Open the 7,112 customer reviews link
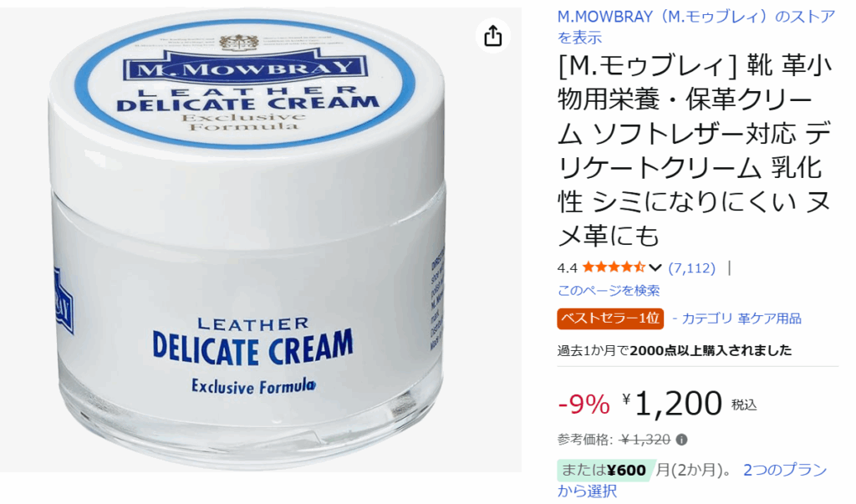856x504 pixels. [691, 268]
